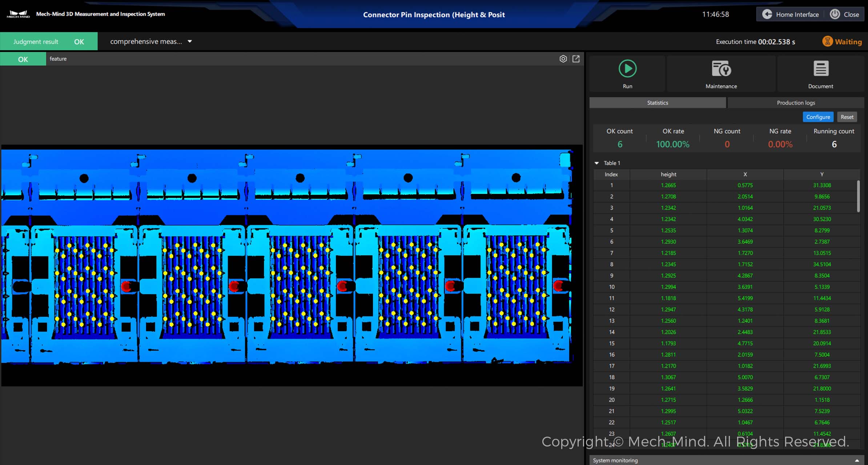
Task: Click the Configure button
Action: tap(818, 117)
